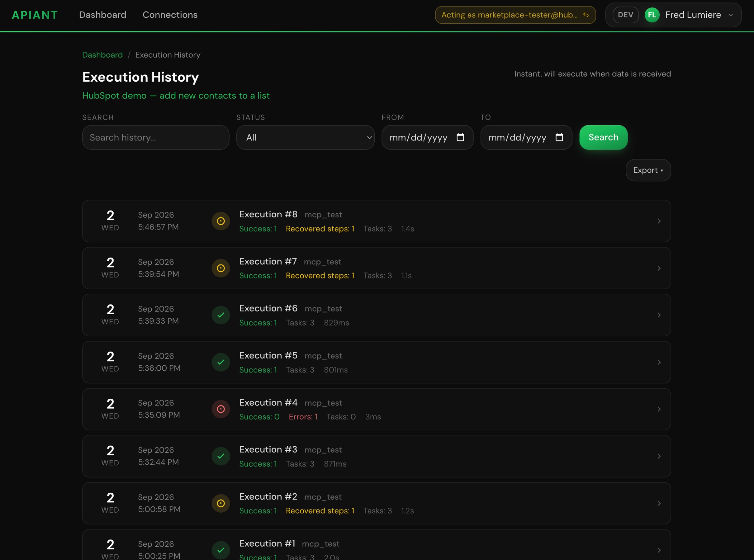Screen dimensions: 754x560
Task: Click the FL user avatar
Action: point(652,15)
